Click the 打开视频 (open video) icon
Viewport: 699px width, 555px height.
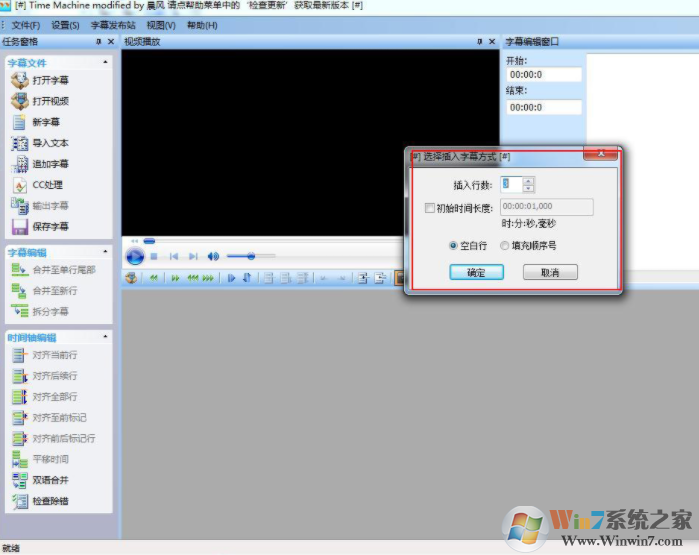(20, 101)
